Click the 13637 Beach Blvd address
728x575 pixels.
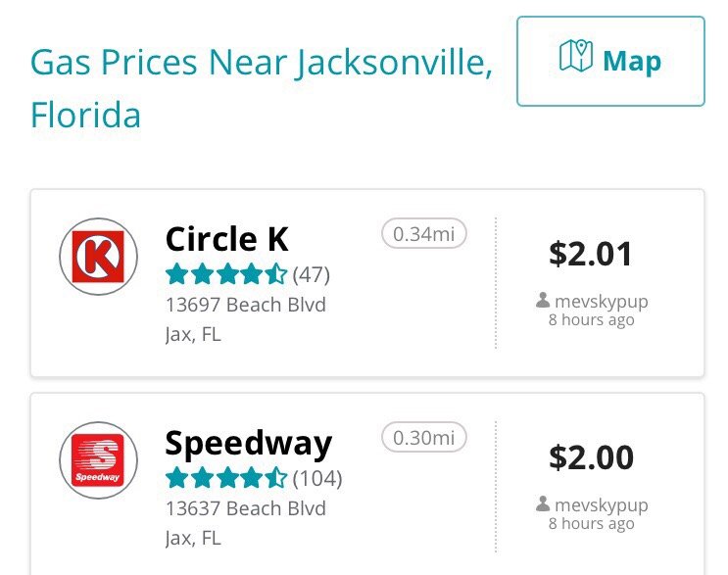pos(246,508)
